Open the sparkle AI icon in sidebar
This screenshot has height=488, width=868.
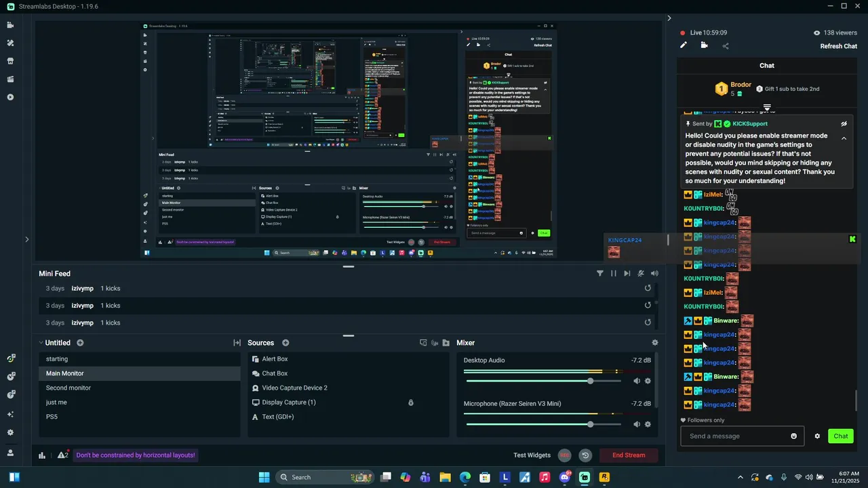[10, 414]
